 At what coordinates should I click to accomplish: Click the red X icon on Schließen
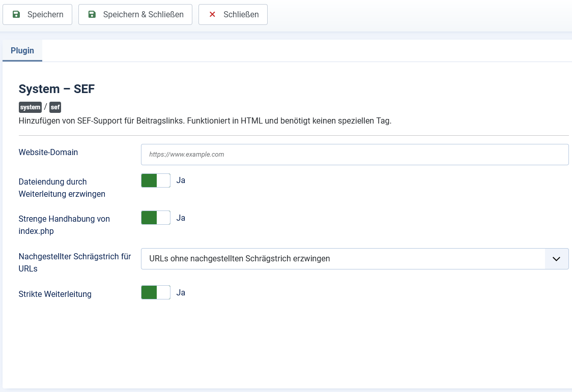pos(212,15)
